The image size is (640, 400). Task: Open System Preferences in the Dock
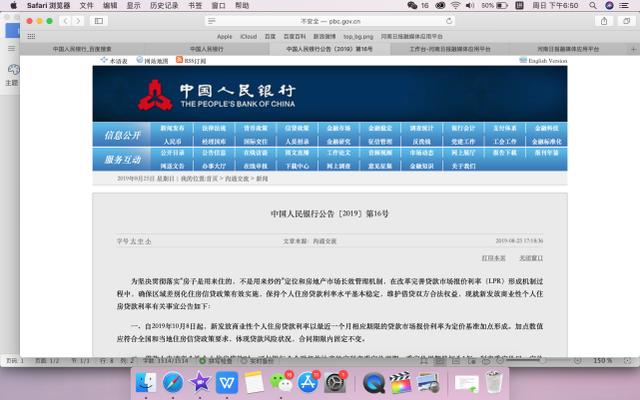click(x=335, y=382)
